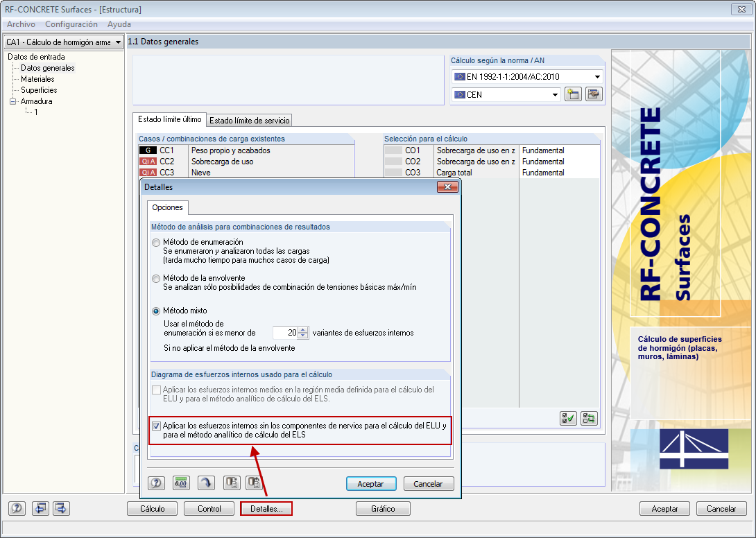Select Datos generales in the tree
Screen dimensions: 756x538
tap(47, 68)
